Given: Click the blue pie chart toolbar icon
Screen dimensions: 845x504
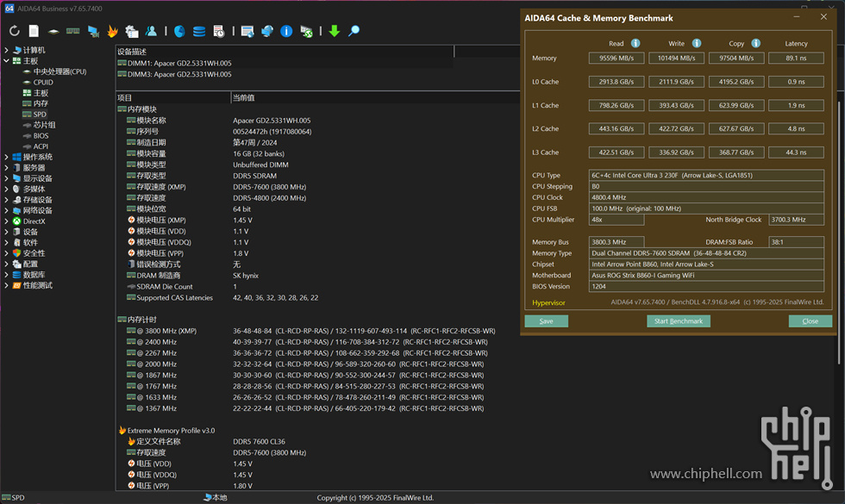Looking at the screenshot, I should click(179, 31).
